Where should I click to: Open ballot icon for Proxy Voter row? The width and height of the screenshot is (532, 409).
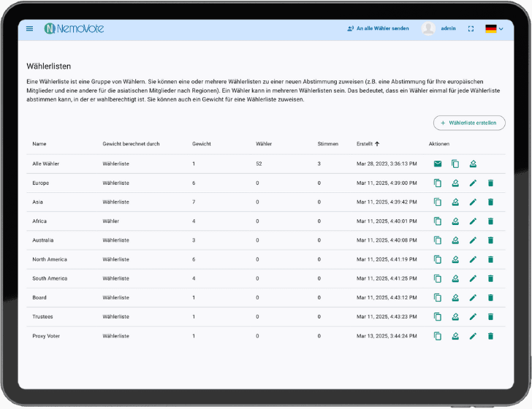pyautogui.click(x=455, y=336)
